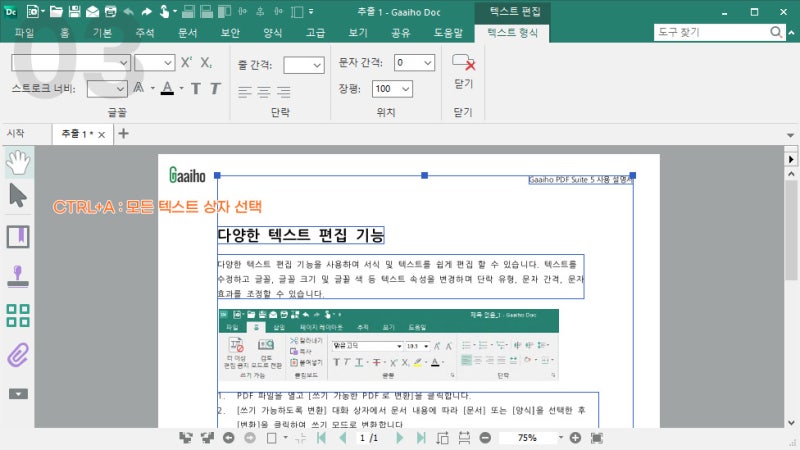Image resolution: width=800 pixels, height=450 pixels.
Task: Go to the previous page
Action: (343, 438)
